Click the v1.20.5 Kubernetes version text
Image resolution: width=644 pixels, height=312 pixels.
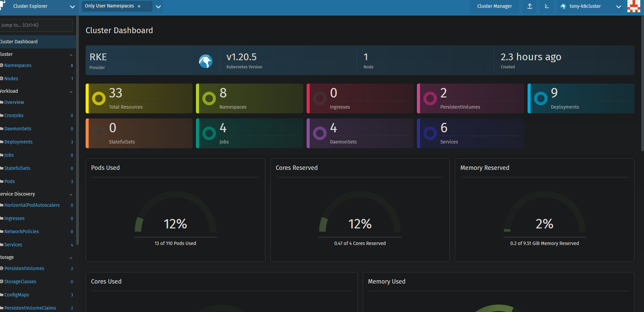[241, 57]
